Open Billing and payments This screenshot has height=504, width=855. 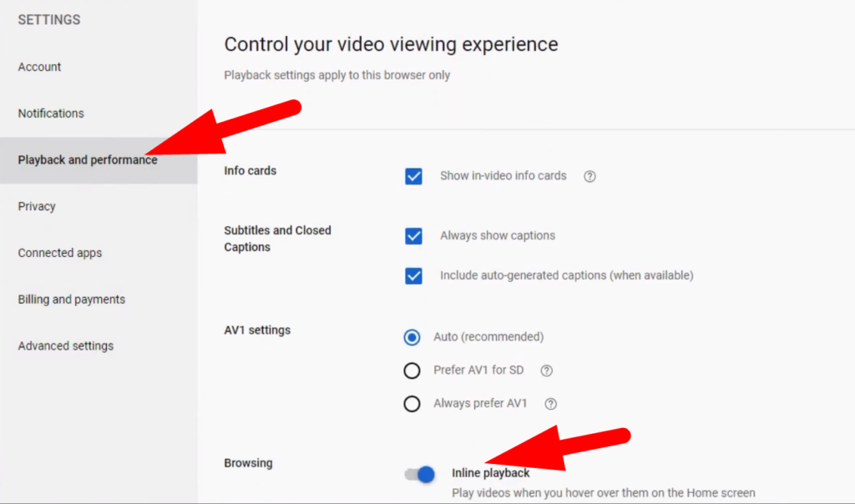[71, 299]
